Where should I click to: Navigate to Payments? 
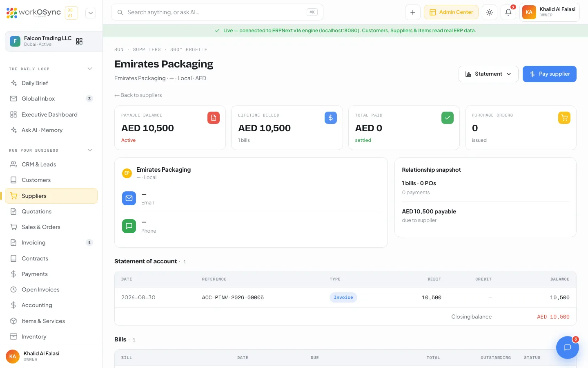click(51, 274)
